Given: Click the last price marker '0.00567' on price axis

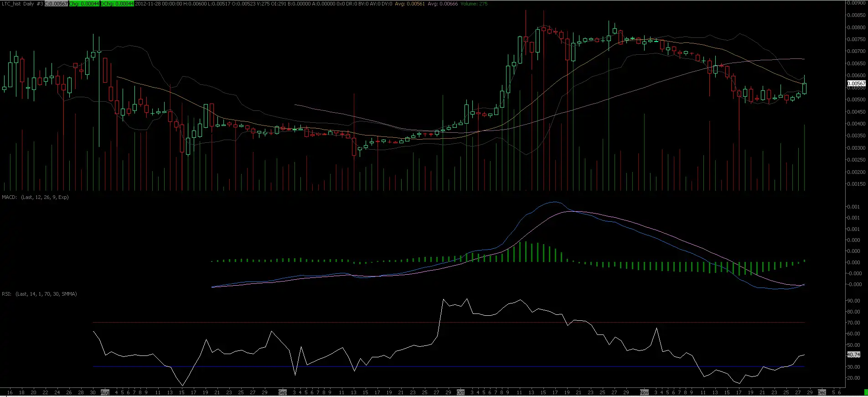Looking at the screenshot, I should 856,84.
